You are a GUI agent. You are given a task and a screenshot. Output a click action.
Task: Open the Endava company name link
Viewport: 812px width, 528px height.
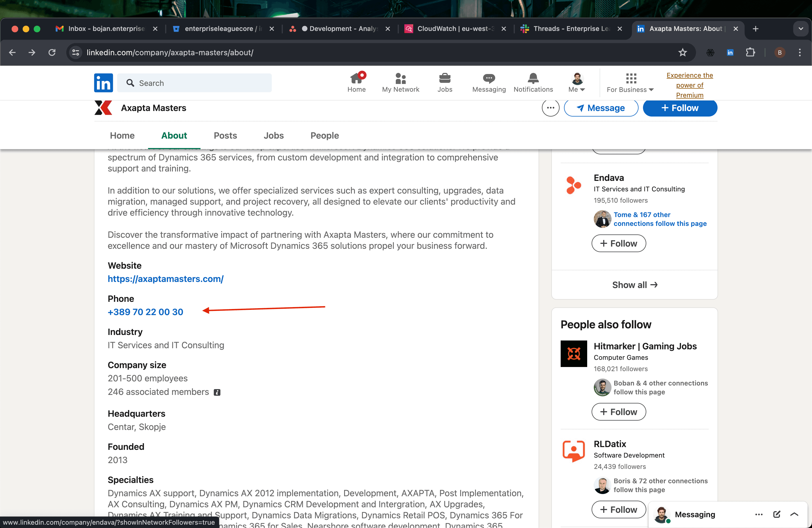[x=609, y=178]
